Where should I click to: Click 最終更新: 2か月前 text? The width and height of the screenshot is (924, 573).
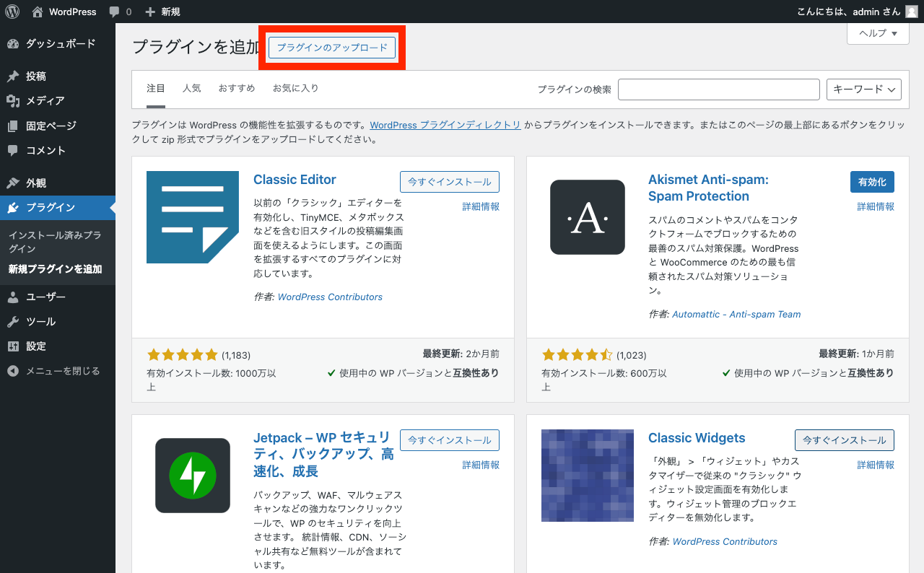pyautogui.click(x=461, y=354)
